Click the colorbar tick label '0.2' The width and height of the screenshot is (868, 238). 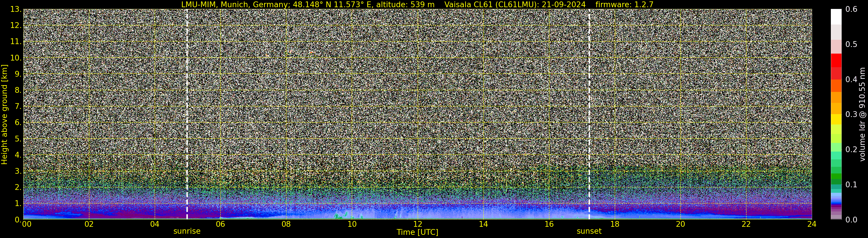[852, 149]
